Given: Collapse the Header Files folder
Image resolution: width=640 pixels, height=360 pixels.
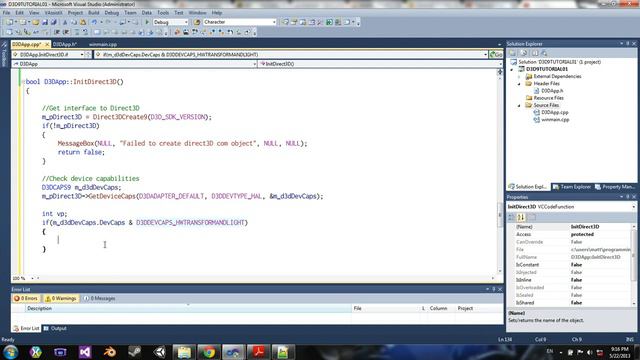Looking at the screenshot, I should [x=520, y=84].
